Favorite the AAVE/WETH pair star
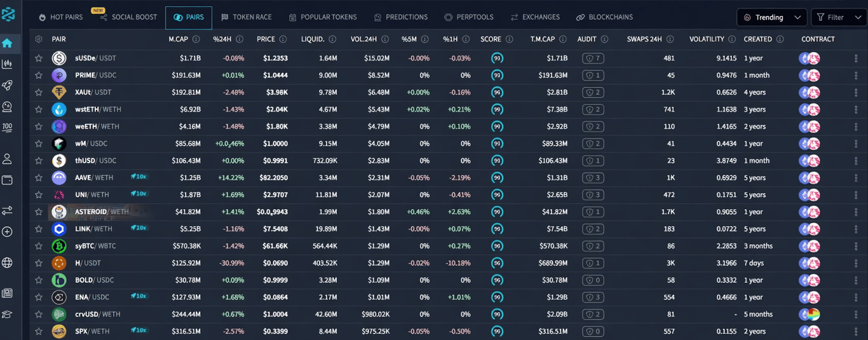 pyautogui.click(x=39, y=178)
